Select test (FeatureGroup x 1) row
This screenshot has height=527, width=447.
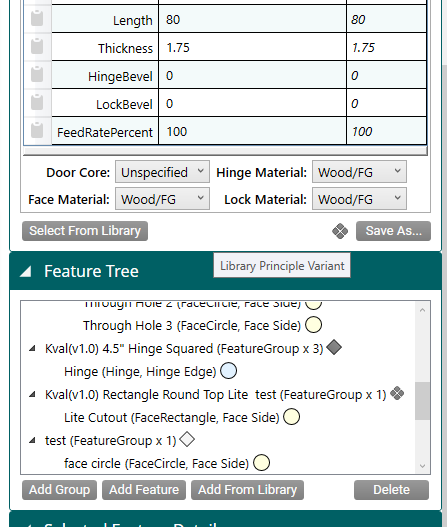tap(111, 441)
